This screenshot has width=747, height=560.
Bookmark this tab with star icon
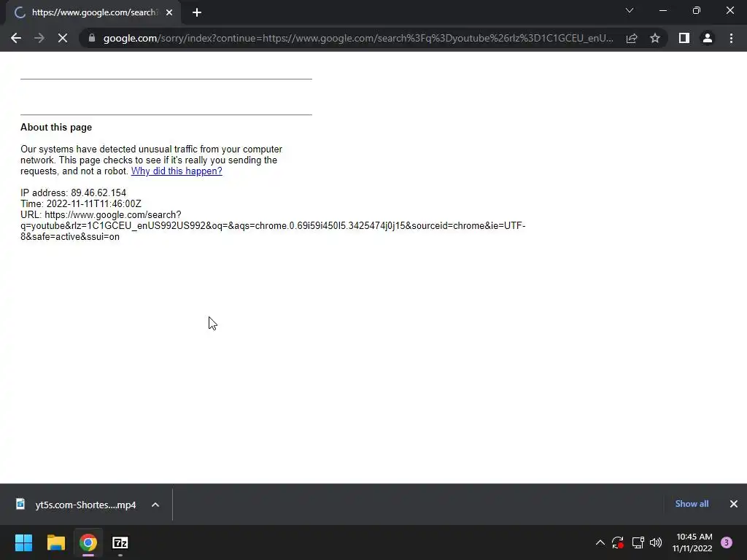coord(655,38)
